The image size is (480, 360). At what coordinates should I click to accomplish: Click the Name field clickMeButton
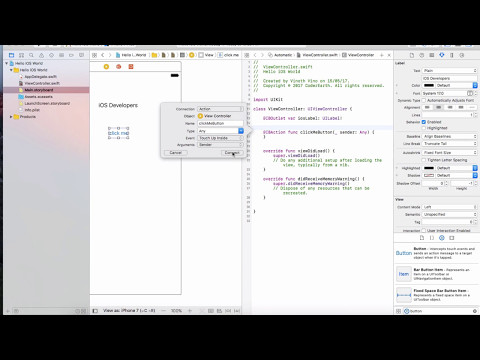[x=220, y=123]
